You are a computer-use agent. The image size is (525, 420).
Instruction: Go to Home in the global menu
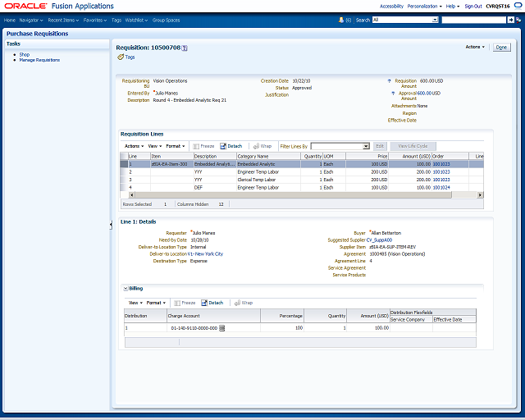[x=10, y=20]
